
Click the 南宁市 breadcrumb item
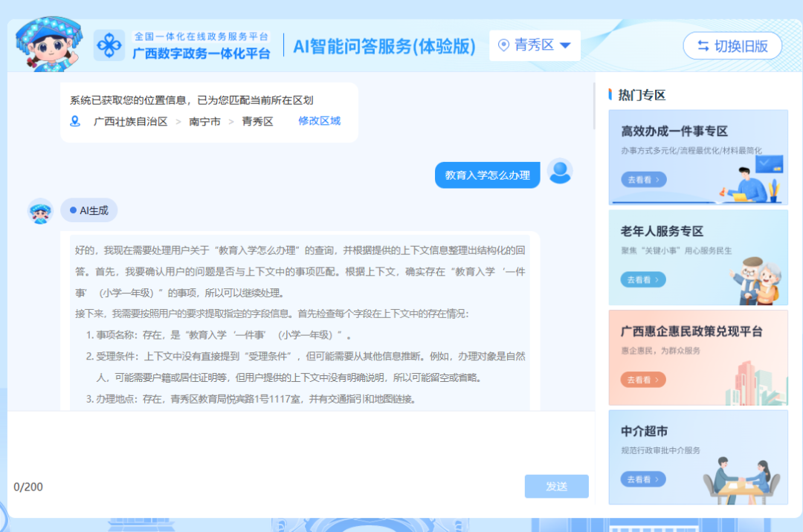204,121
